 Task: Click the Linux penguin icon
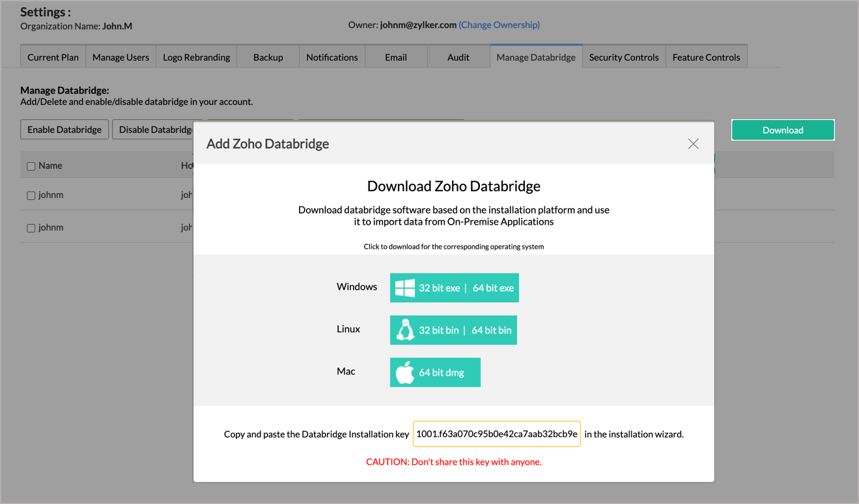tap(405, 330)
